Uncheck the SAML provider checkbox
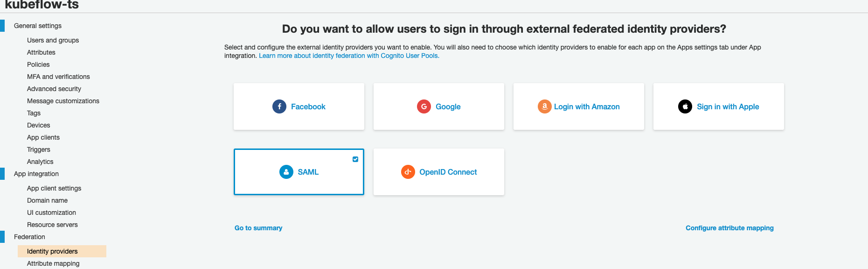The height and width of the screenshot is (269, 868). pyautogui.click(x=355, y=159)
